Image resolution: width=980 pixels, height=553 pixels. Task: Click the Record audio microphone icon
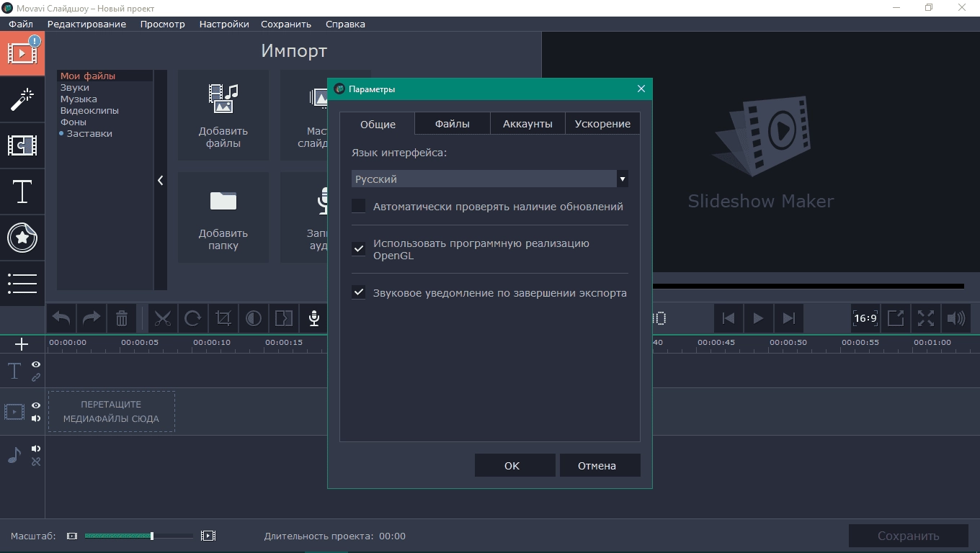pyautogui.click(x=314, y=318)
